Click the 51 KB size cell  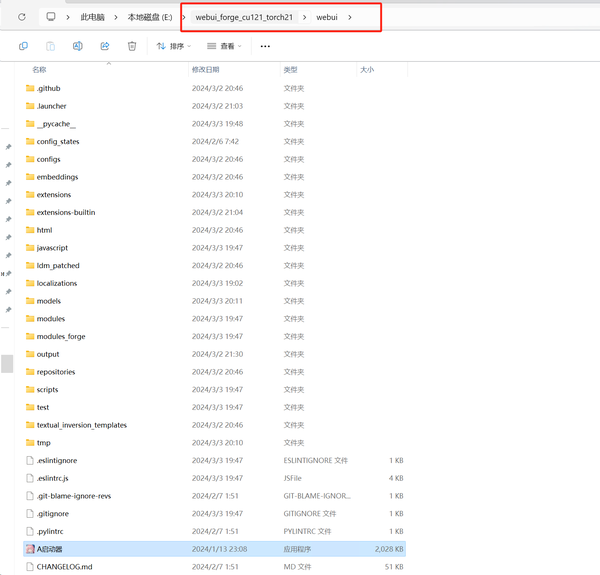[x=394, y=567]
